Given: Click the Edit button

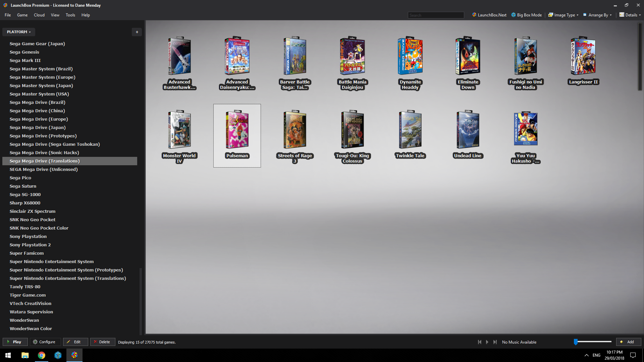Looking at the screenshot, I should pyautogui.click(x=75, y=342).
